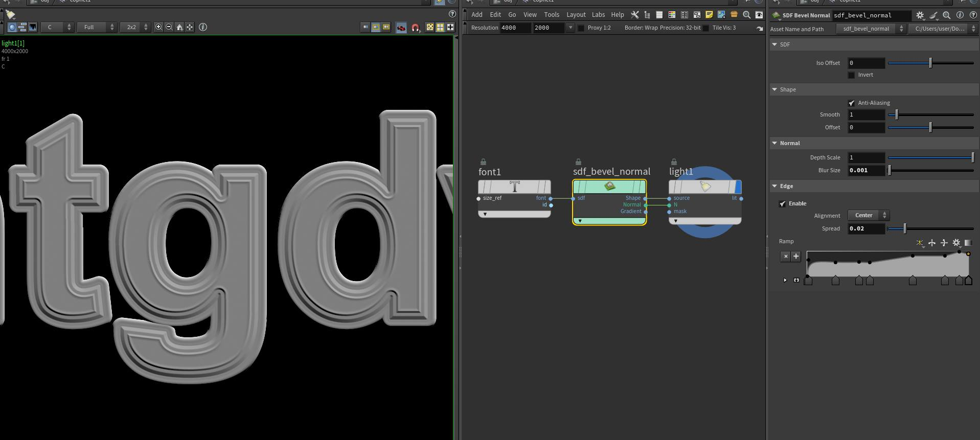
Task: Open the Alignment dropdown set to Center
Action: (868, 215)
